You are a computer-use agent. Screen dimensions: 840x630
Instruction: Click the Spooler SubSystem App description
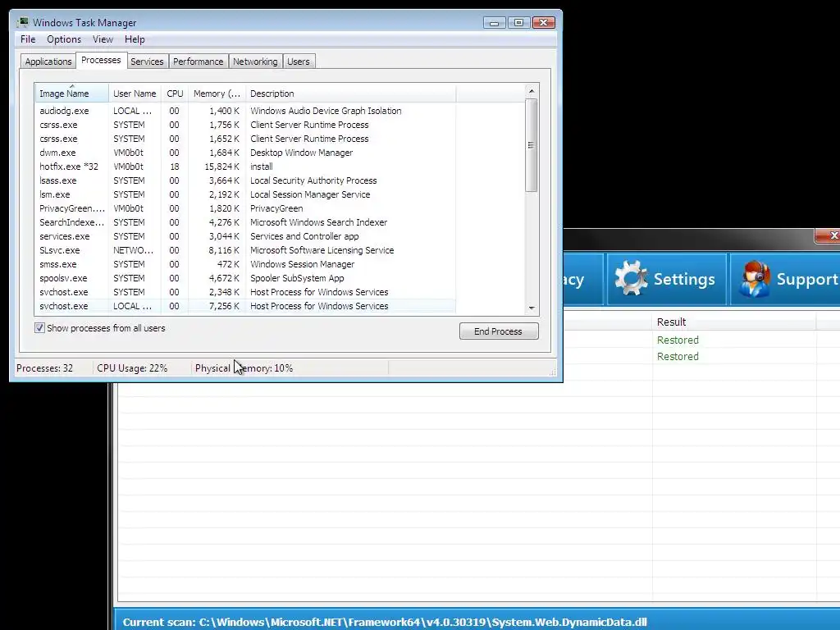(x=297, y=278)
